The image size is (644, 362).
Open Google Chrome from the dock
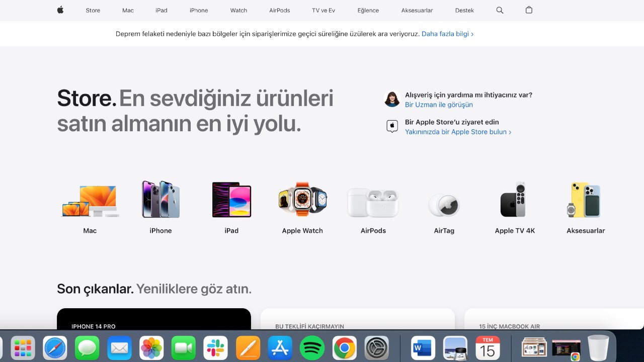pos(345,348)
